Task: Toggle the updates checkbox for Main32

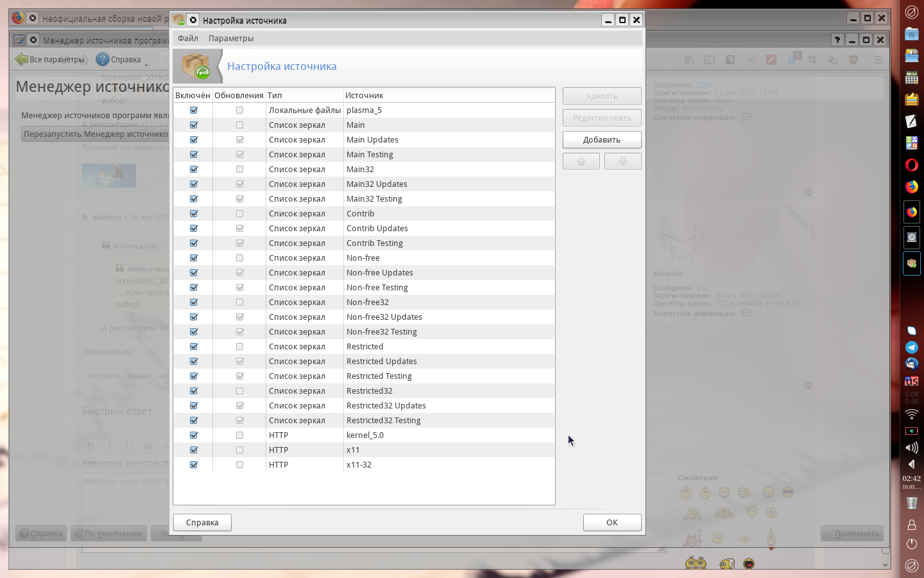Action: tap(239, 170)
